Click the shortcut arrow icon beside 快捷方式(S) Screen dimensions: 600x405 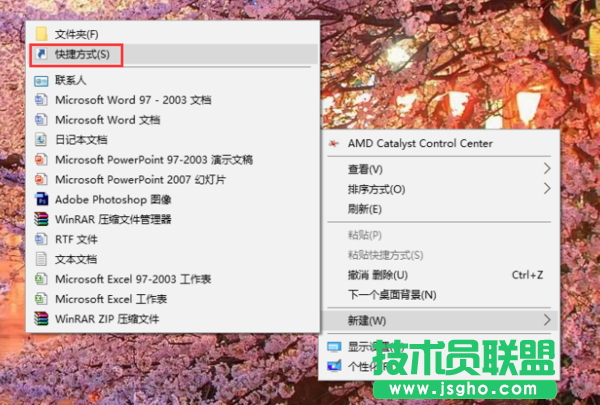(x=41, y=54)
